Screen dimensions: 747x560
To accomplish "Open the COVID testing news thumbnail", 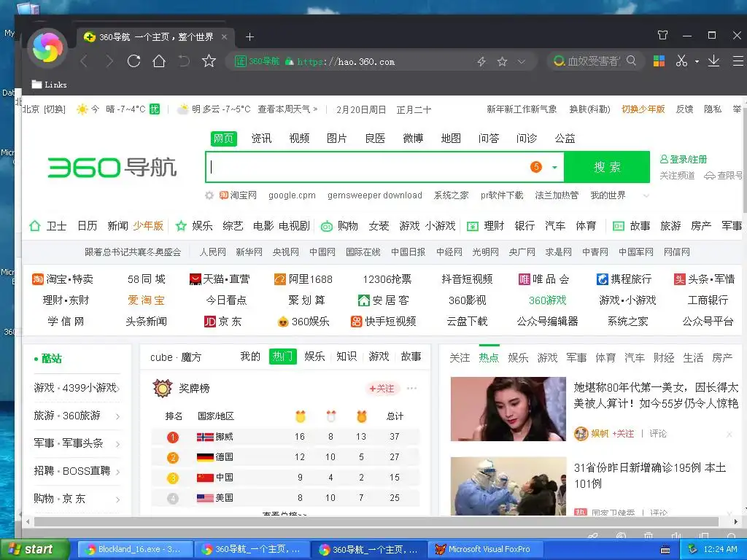I will [x=508, y=486].
